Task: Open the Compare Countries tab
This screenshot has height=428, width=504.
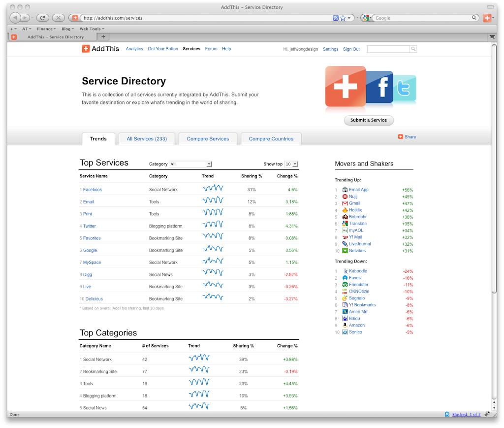Action: 271,139
